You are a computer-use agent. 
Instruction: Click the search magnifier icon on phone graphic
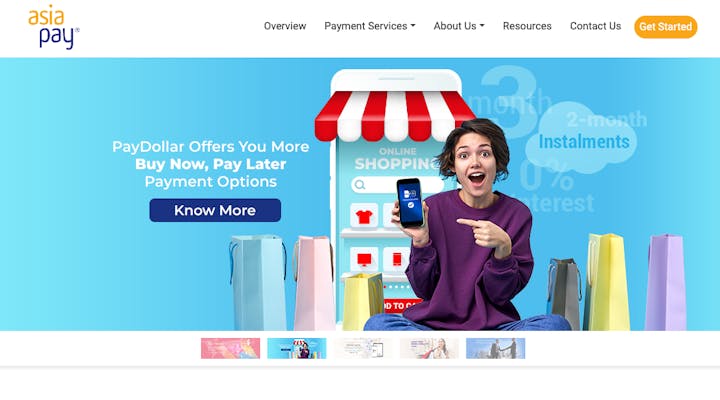click(x=360, y=185)
